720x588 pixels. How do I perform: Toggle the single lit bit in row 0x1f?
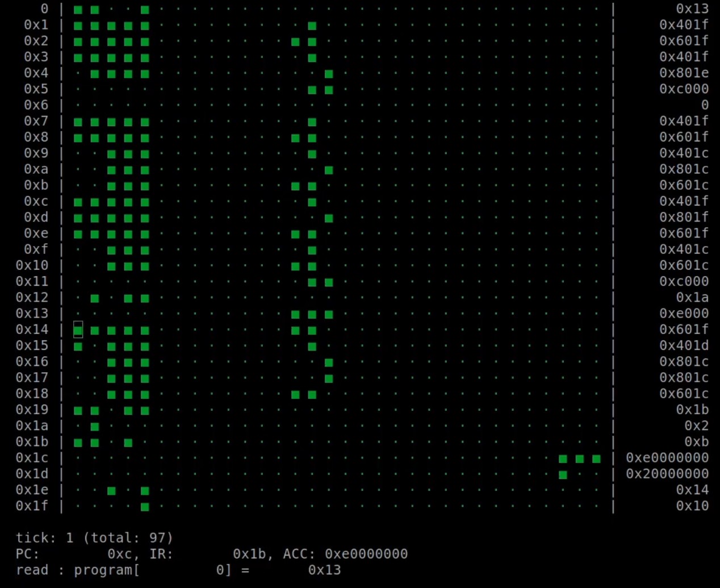pos(145,507)
